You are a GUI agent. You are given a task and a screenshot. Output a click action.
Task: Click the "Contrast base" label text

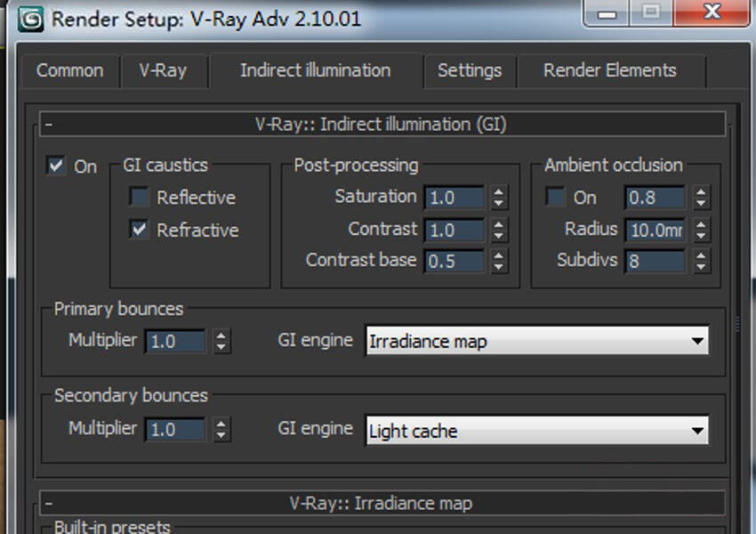pyautogui.click(x=361, y=260)
